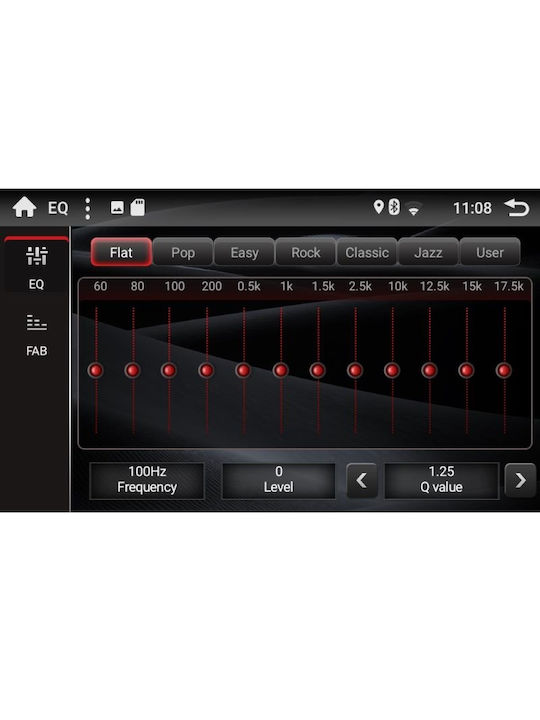Select the Pop equalizer preset
540x720 pixels.
(183, 252)
